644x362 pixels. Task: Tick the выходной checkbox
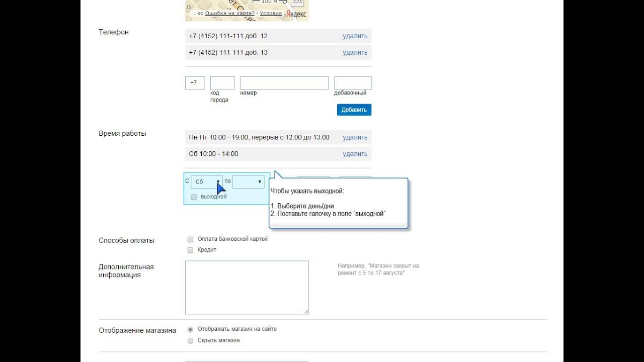(x=194, y=197)
